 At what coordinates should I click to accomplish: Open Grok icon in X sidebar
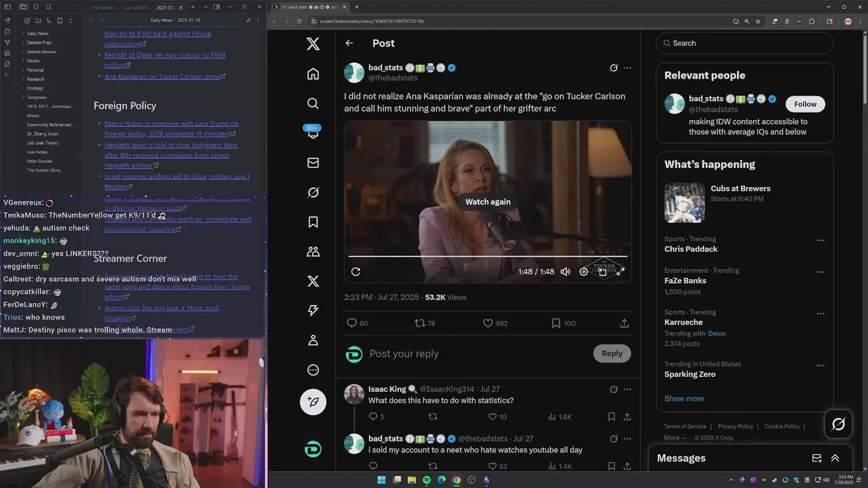coord(313,192)
